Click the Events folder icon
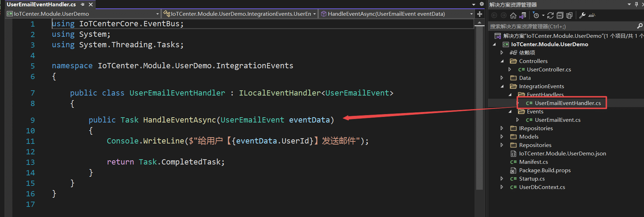644x217 pixels. [521, 111]
